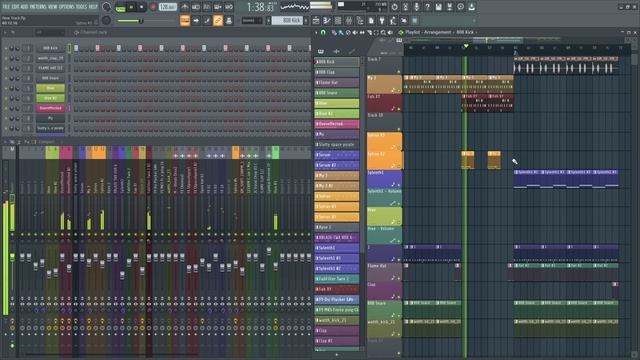640x360 pixels.
Task: Click the save project disk icon
Action: click(x=438, y=7)
